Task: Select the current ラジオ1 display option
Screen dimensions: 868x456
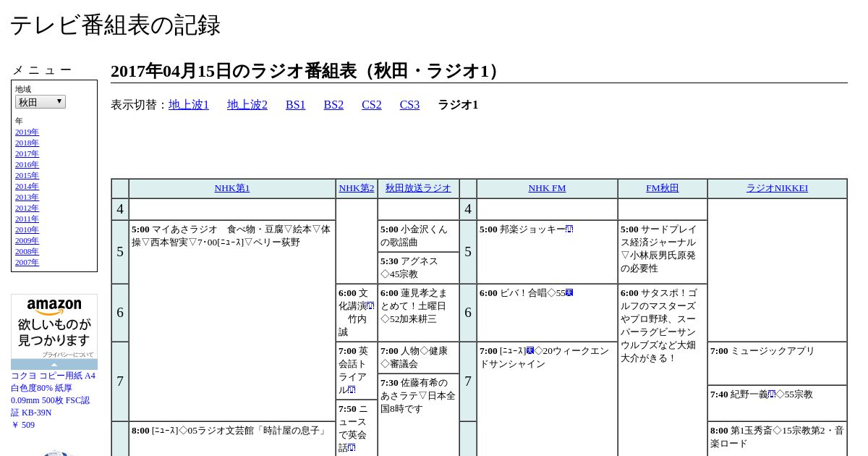Action: pos(458,105)
